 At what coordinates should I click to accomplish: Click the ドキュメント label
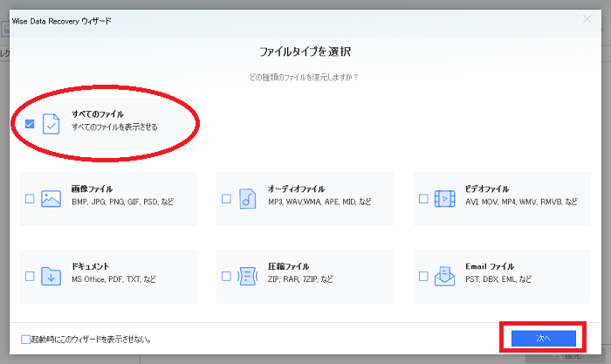coord(90,266)
